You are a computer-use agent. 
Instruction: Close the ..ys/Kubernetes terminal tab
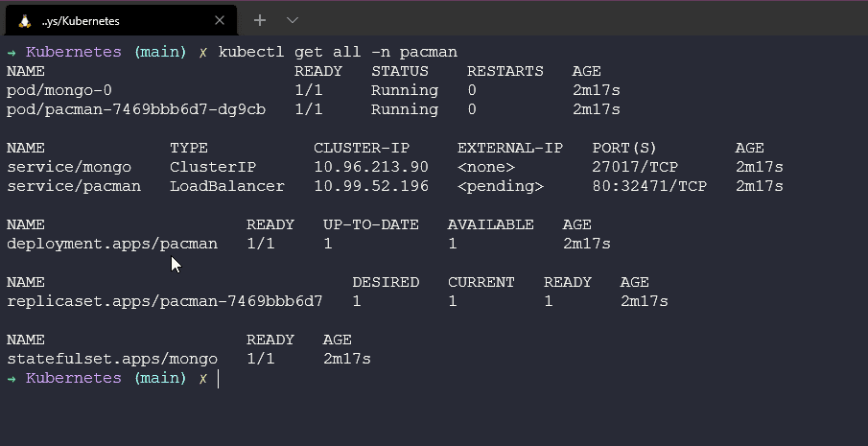pos(220,20)
